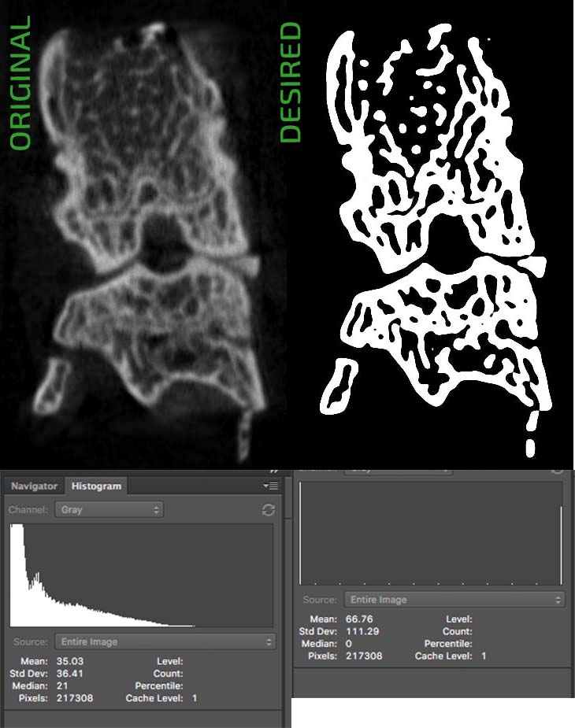Viewport: 575px width, 728px height.
Task: Switch to the Navigator tab
Action: point(34,486)
